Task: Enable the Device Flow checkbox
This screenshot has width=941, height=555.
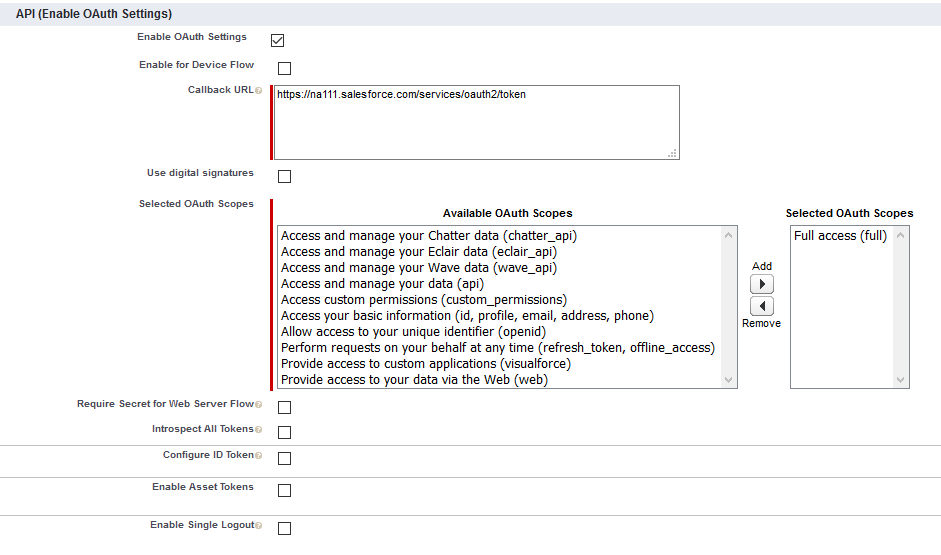Action: [x=284, y=69]
